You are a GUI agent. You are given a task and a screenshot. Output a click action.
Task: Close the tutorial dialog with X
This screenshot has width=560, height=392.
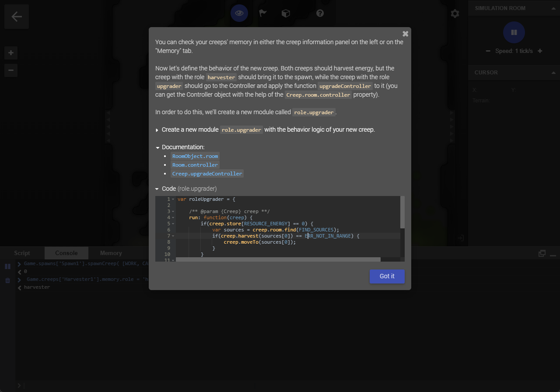click(x=405, y=34)
